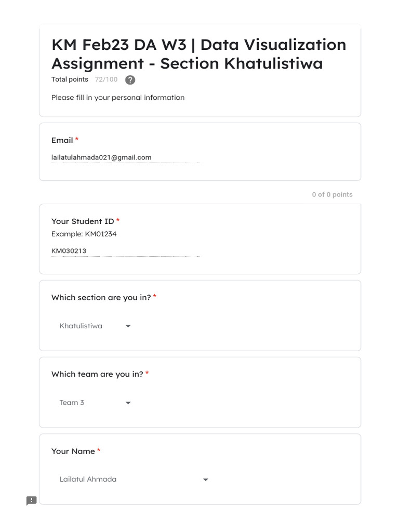This screenshot has height=532, width=399.
Task: Click the selected Team 3 value text
Action: tap(72, 403)
